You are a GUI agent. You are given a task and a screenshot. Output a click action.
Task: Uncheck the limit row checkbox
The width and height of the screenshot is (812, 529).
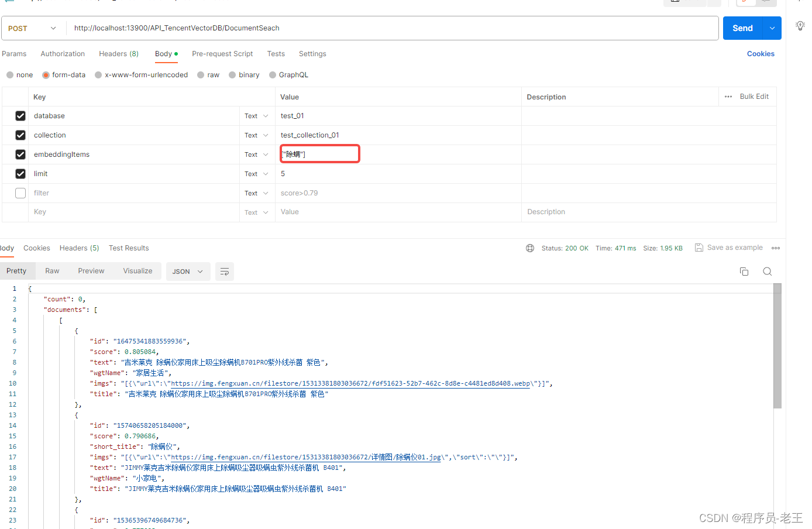(x=20, y=174)
